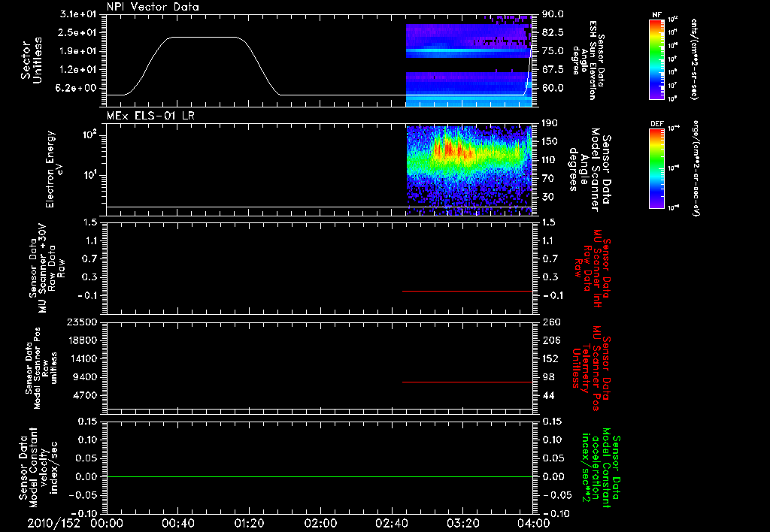Click the "190" scanner angle tick
This screenshot has height=532, width=770.
(550, 123)
